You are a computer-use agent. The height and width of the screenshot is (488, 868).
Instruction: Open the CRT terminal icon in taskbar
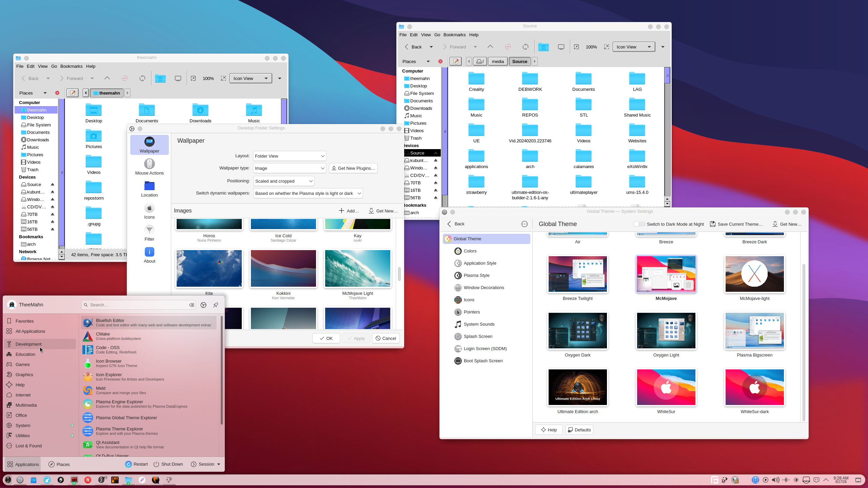(x=115, y=480)
